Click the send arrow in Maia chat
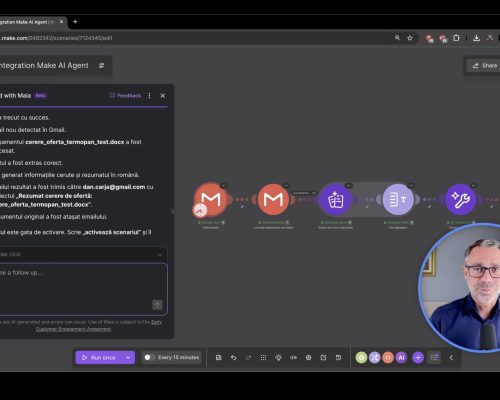 pyautogui.click(x=157, y=304)
